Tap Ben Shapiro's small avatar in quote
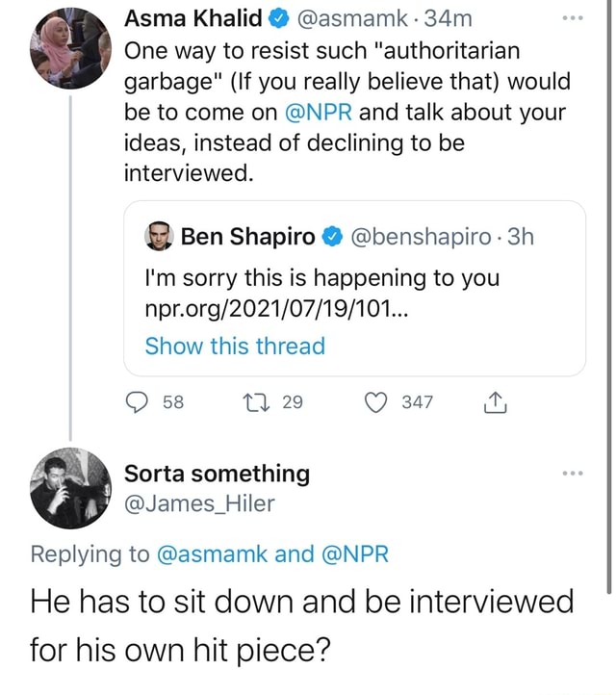The image size is (616, 695). pos(158,237)
